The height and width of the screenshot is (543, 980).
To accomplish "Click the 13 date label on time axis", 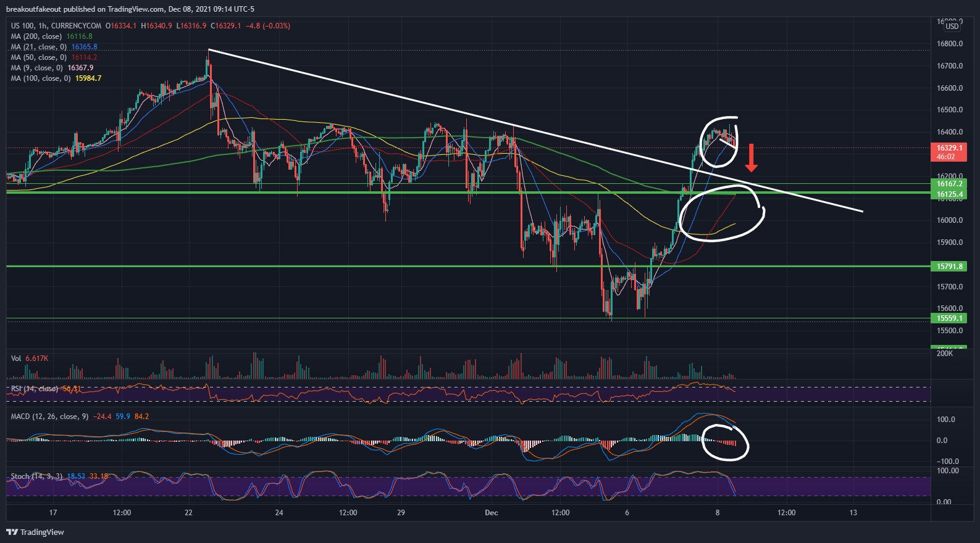I will (x=853, y=513).
